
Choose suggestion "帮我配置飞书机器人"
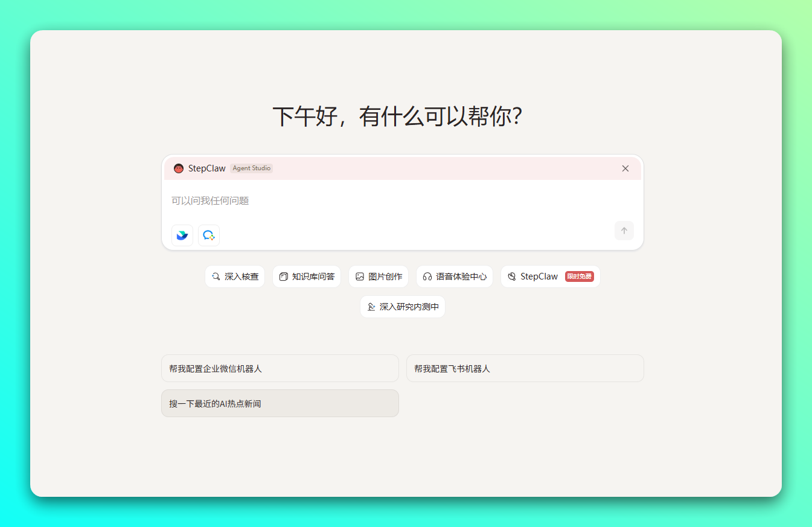click(525, 368)
